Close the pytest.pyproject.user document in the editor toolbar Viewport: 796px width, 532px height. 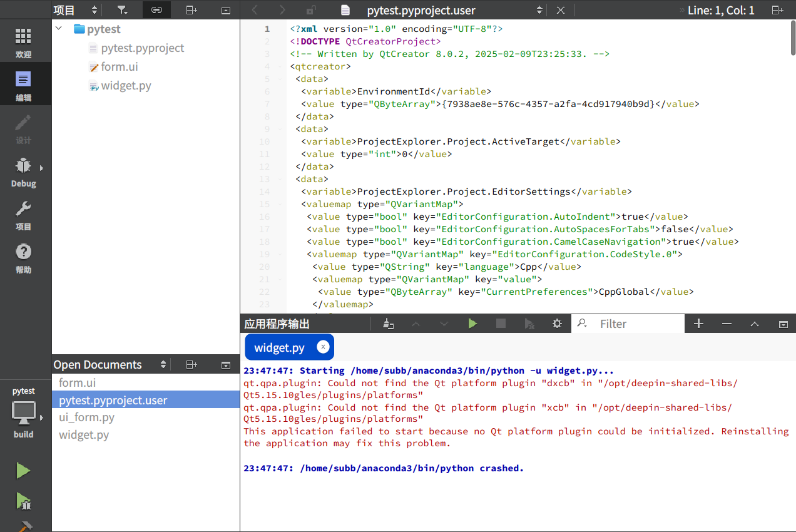(x=561, y=10)
